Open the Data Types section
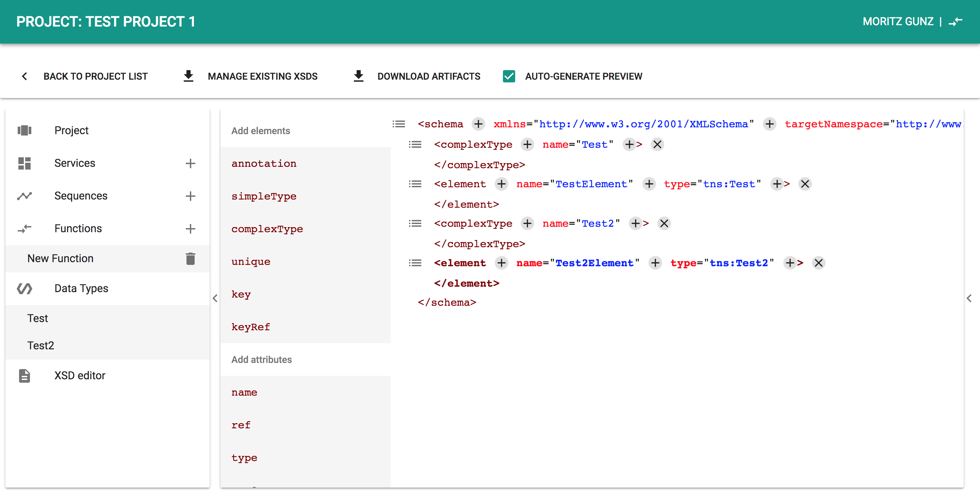This screenshot has width=980, height=493. [108, 289]
